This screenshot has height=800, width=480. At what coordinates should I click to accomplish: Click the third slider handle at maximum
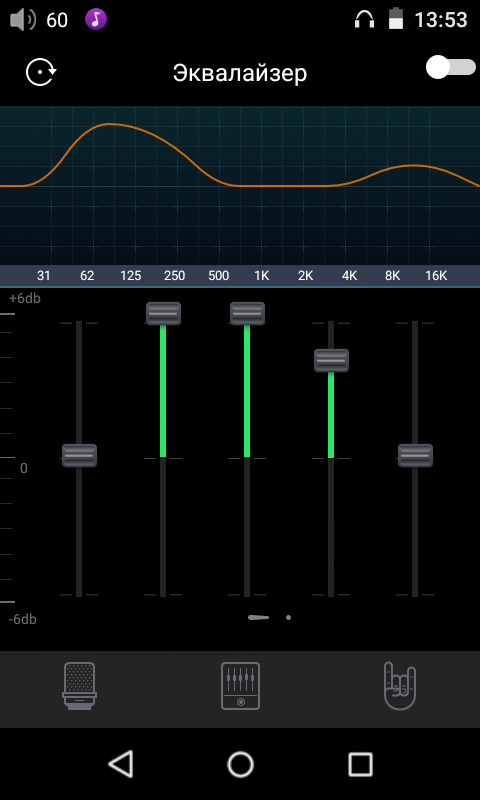[247, 313]
